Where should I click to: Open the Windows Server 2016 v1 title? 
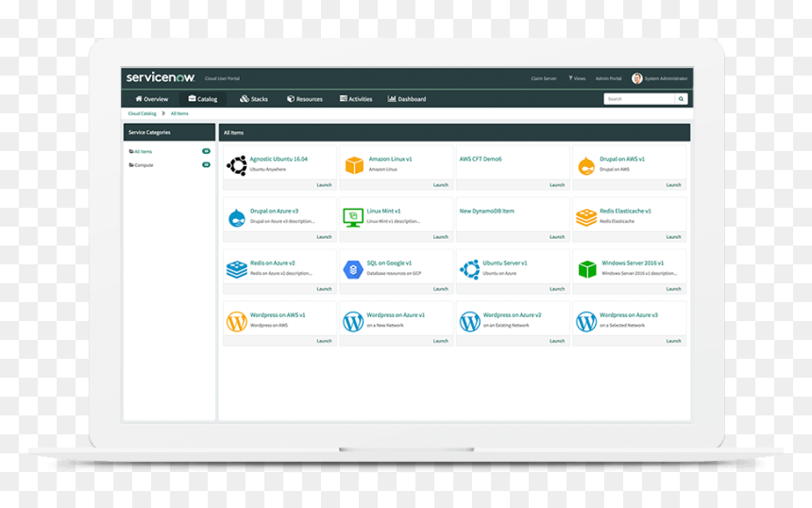coord(633,263)
